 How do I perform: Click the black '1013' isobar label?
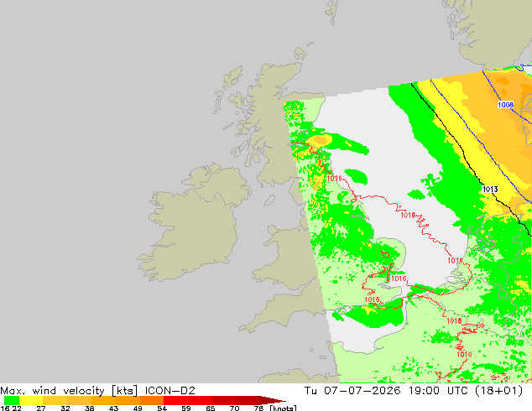point(490,190)
